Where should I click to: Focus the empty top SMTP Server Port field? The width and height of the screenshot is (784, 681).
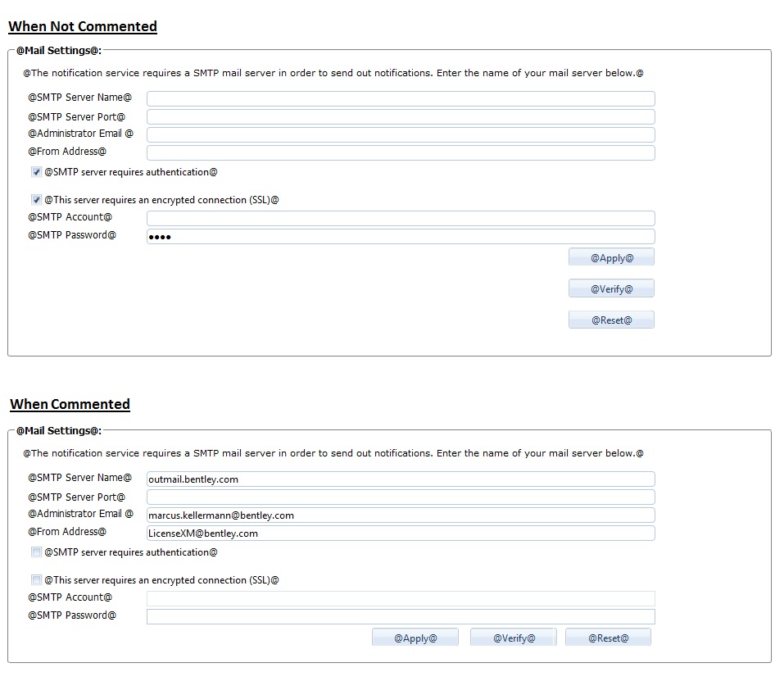(x=401, y=117)
